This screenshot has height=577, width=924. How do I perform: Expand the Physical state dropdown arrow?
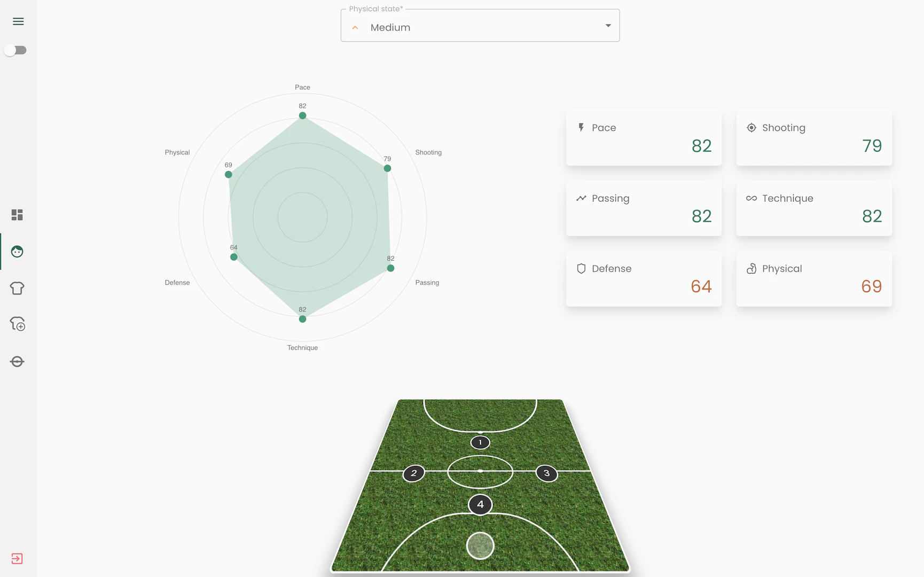point(608,26)
